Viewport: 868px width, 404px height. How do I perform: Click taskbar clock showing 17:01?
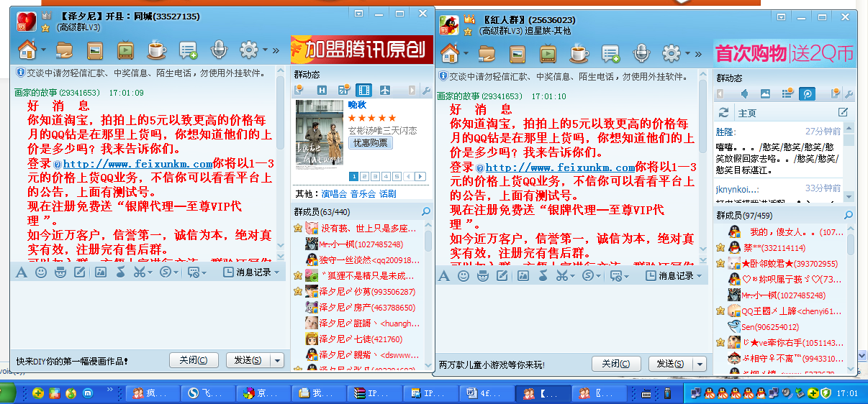tap(847, 393)
